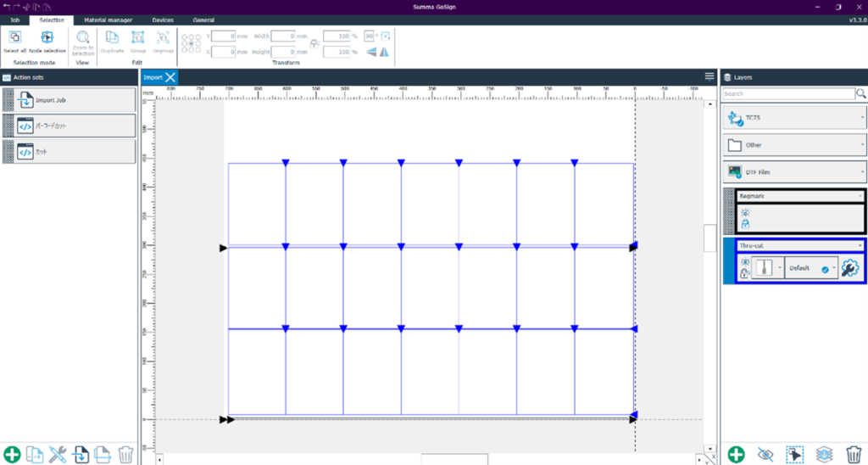Open the Devices tab
Screen dimensions: 868x465
point(163,20)
